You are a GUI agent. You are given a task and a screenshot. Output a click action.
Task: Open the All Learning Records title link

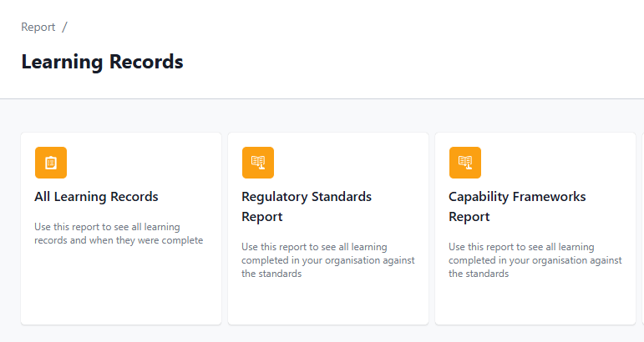[x=96, y=197]
